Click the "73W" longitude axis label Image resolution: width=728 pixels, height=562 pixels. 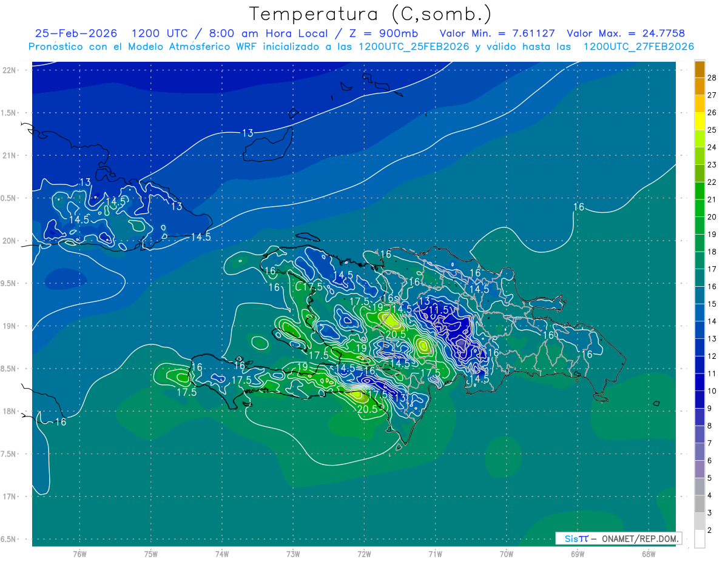pos(293,554)
